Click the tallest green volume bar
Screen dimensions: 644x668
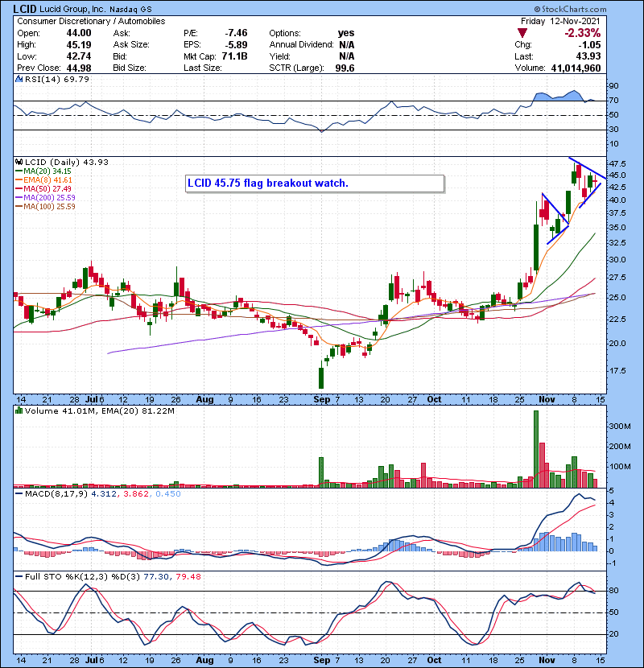(536, 449)
